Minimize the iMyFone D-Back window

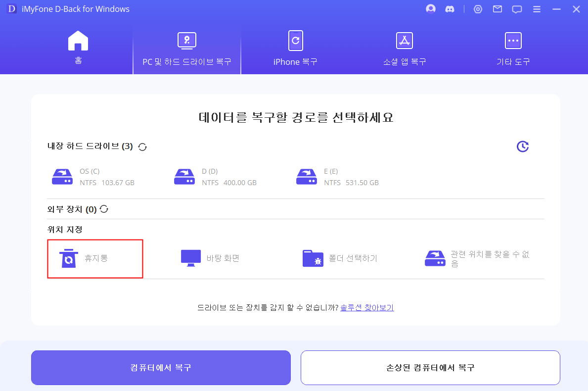556,9
